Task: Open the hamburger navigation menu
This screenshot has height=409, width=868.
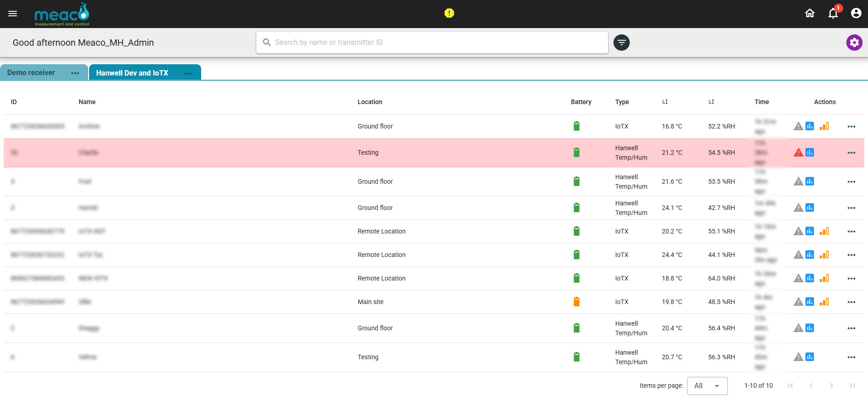Action: point(13,14)
